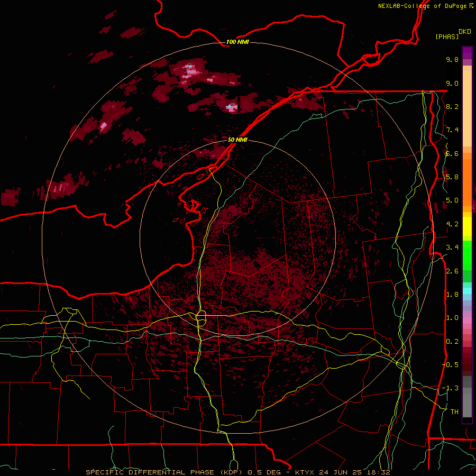Click the 0.2 value on color scale
Viewport: 476px width, 476px height.
(452, 342)
